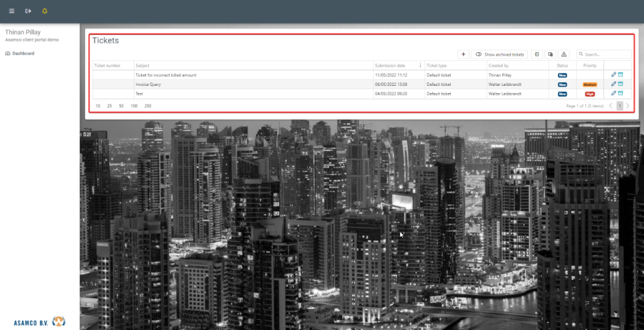Screen dimensions: 644x330
Task: Edit the 'Invoice Query' ticket with pencil icon
Action: (x=613, y=84)
